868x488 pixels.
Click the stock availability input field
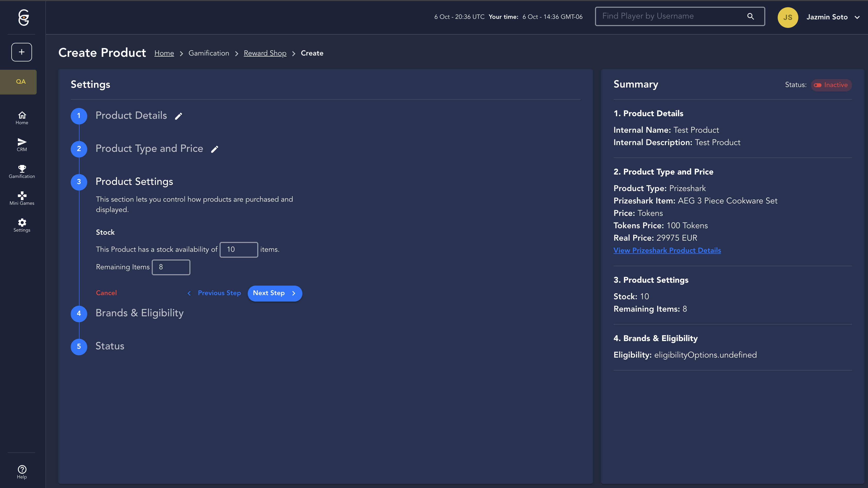[x=239, y=250]
